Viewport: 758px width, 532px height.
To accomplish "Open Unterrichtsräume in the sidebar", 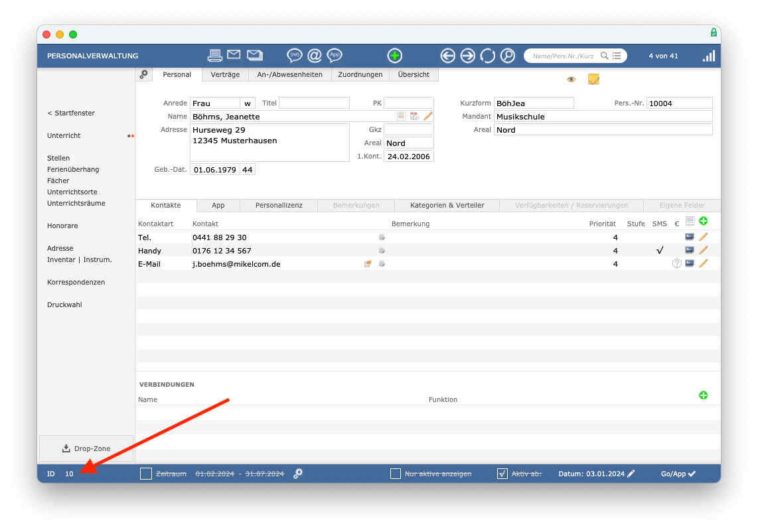I will tap(76, 204).
